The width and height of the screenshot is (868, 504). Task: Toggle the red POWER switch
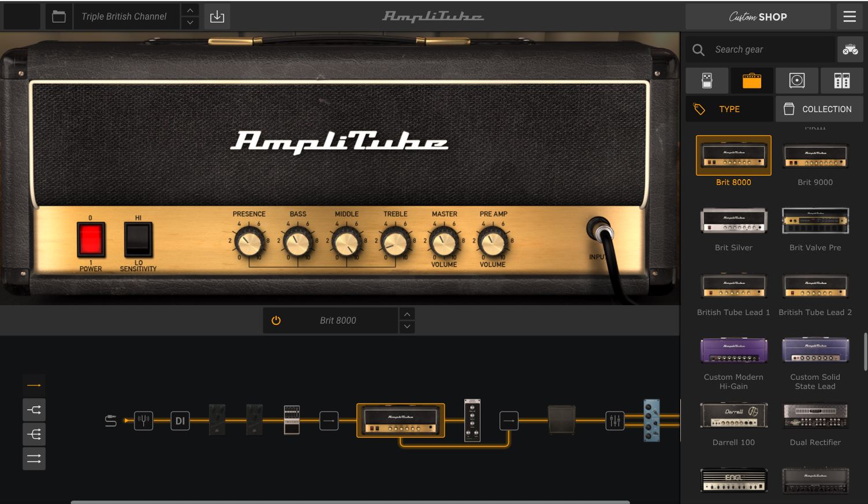91,240
